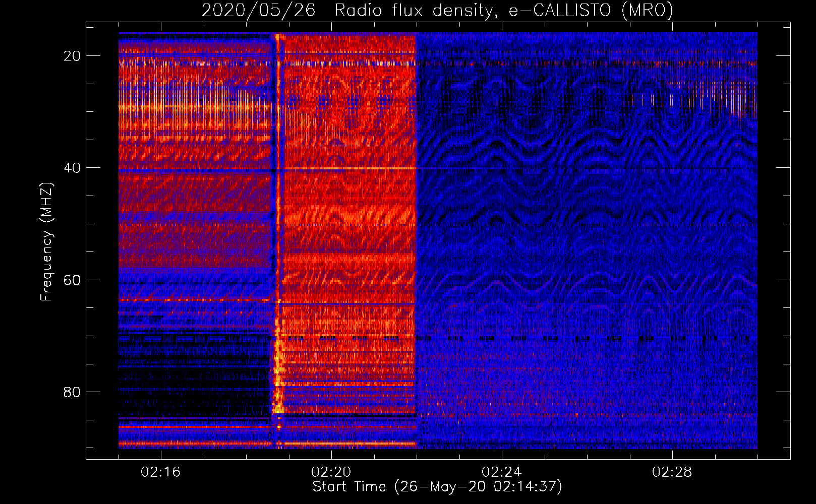The image size is (816, 504).
Task: Click the 60 MHz frequency tick label
Action: click(x=72, y=280)
